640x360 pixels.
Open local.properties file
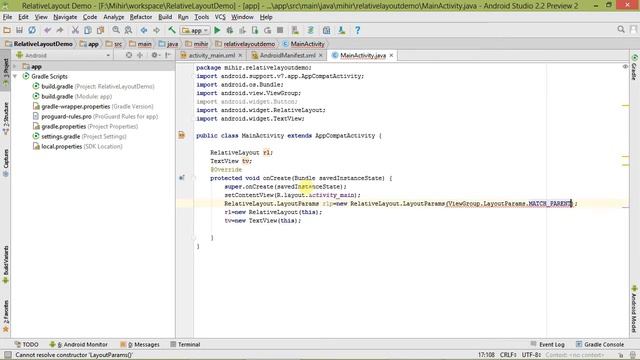[78, 147]
